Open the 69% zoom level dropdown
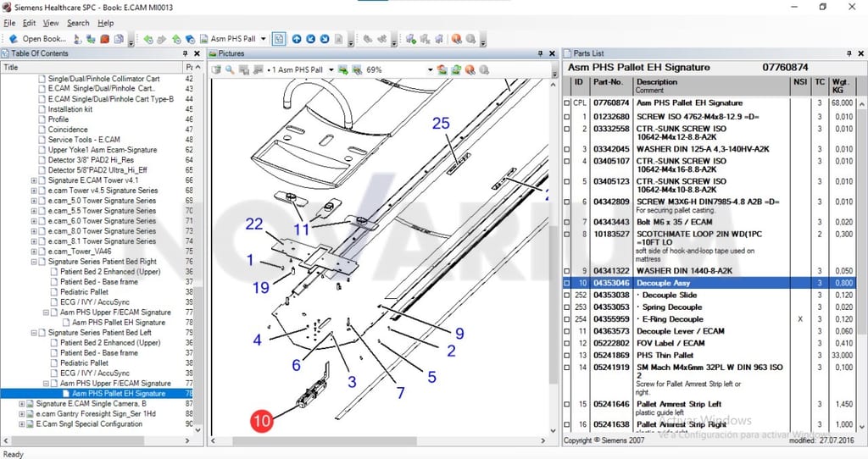Viewport: 868px width, 459px height. pyautogui.click(x=430, y=69)
